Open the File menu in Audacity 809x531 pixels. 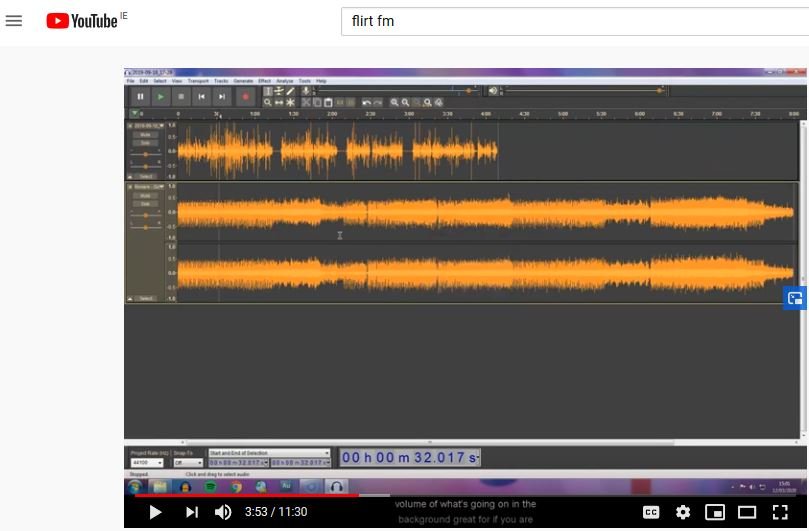pos(131,81)
